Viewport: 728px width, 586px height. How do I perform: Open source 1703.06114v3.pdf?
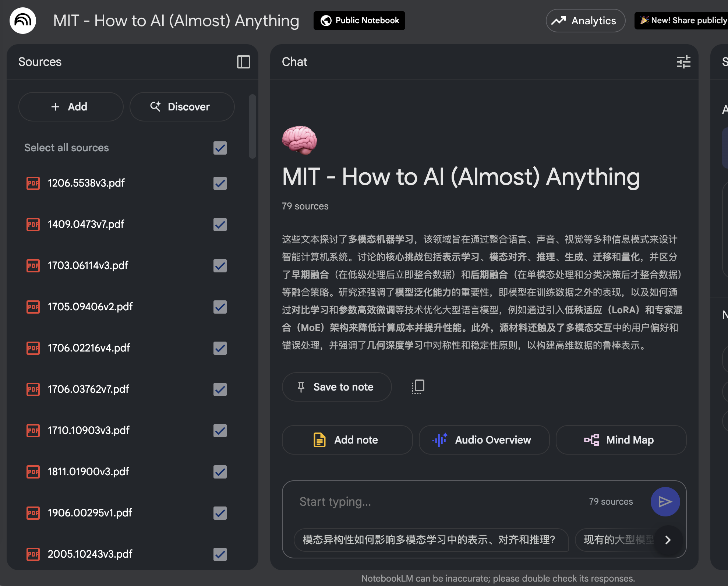(x=88, y=265)
